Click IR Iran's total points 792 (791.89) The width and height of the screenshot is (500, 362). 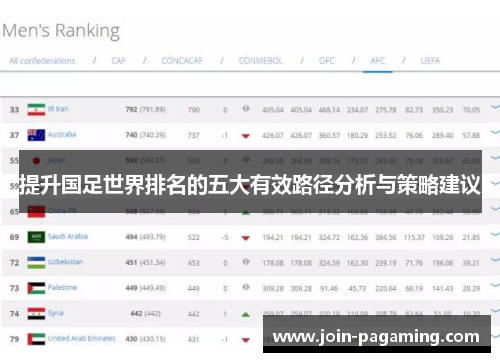[x=145, y=109]
